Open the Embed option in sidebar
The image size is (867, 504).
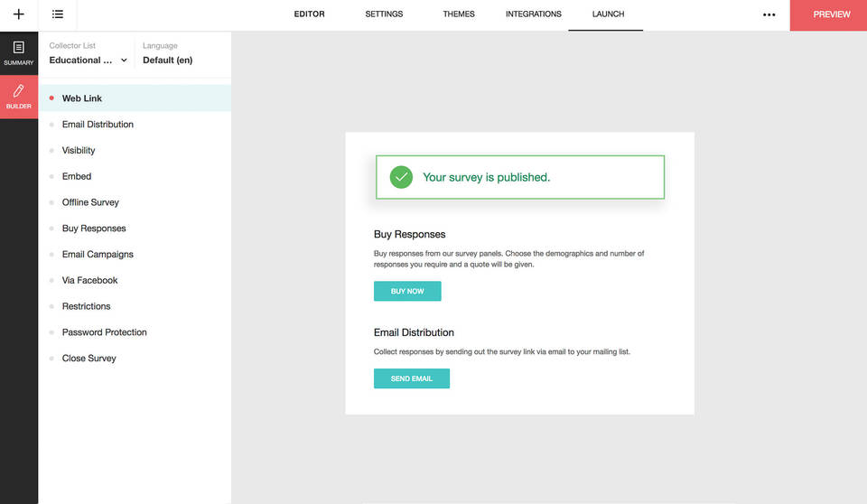pos(77,176)
